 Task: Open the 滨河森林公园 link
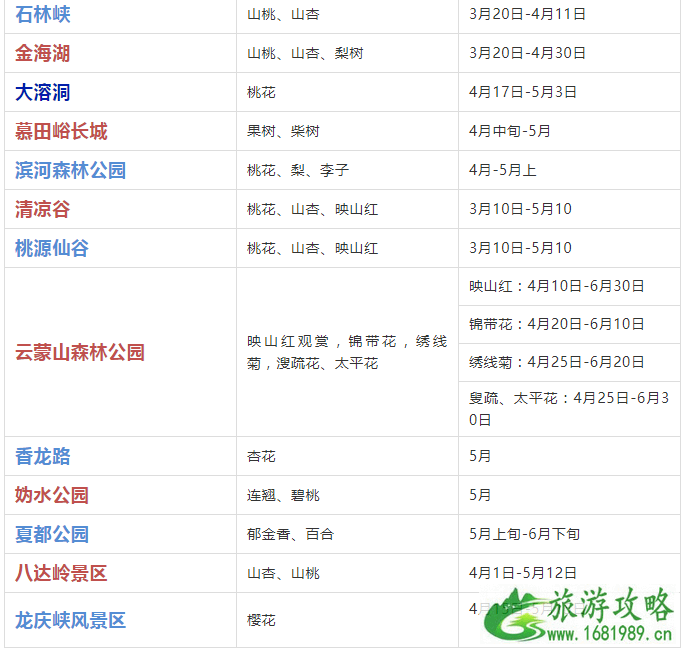click(70, 170)
